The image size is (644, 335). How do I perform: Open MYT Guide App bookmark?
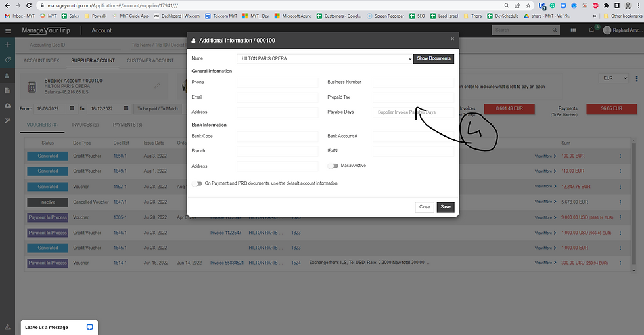[131, 16]
